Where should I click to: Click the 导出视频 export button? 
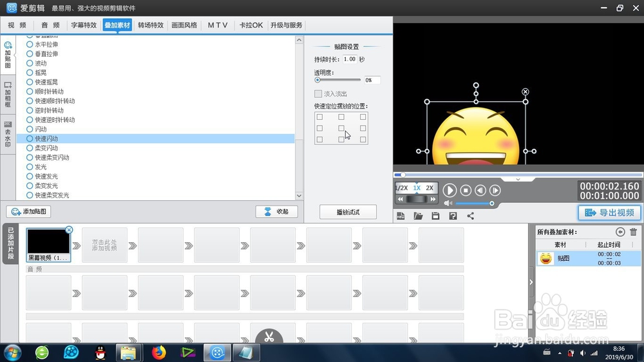click(x=609, y=213)
